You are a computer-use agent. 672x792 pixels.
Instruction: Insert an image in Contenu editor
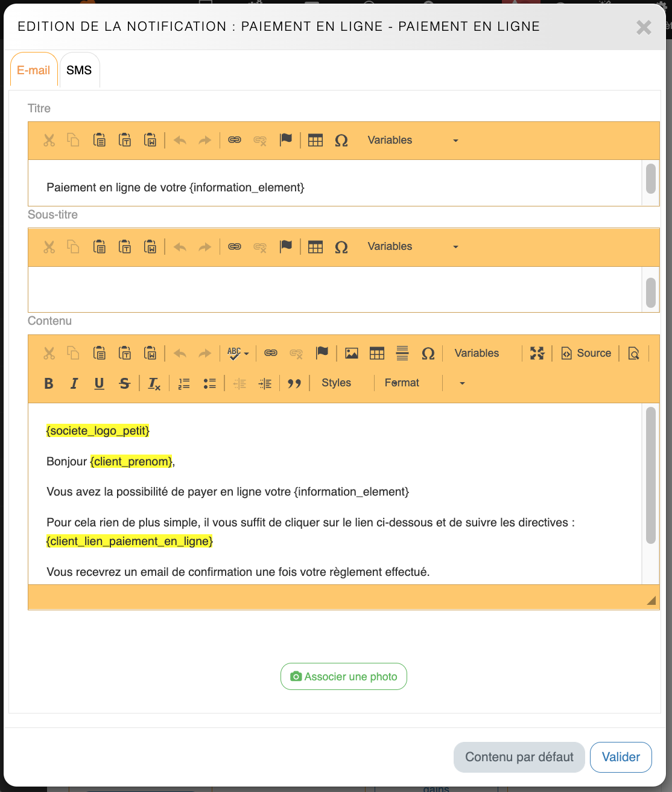(352, 353)
